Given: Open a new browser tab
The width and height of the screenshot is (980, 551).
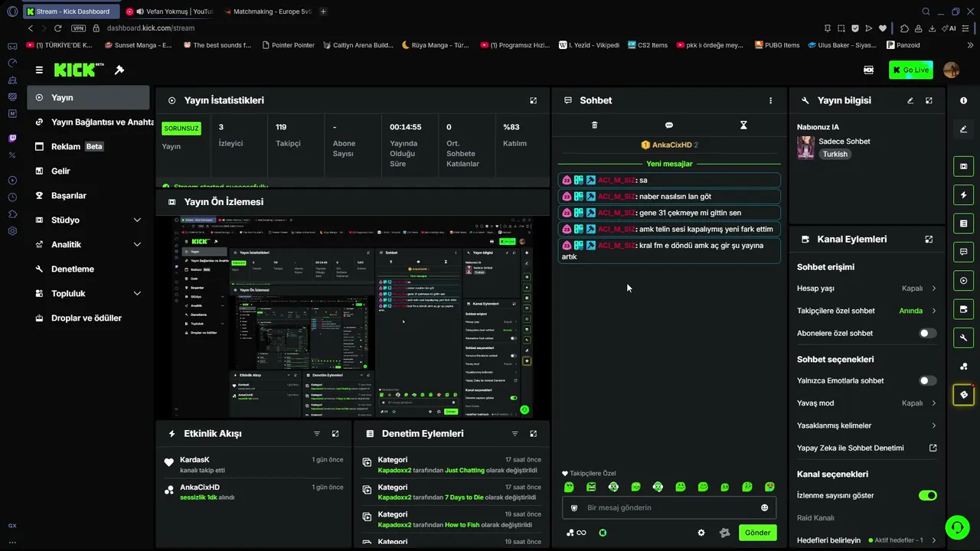Looking at the screenshot, I should pyautogui.click(x=323, y=11).
